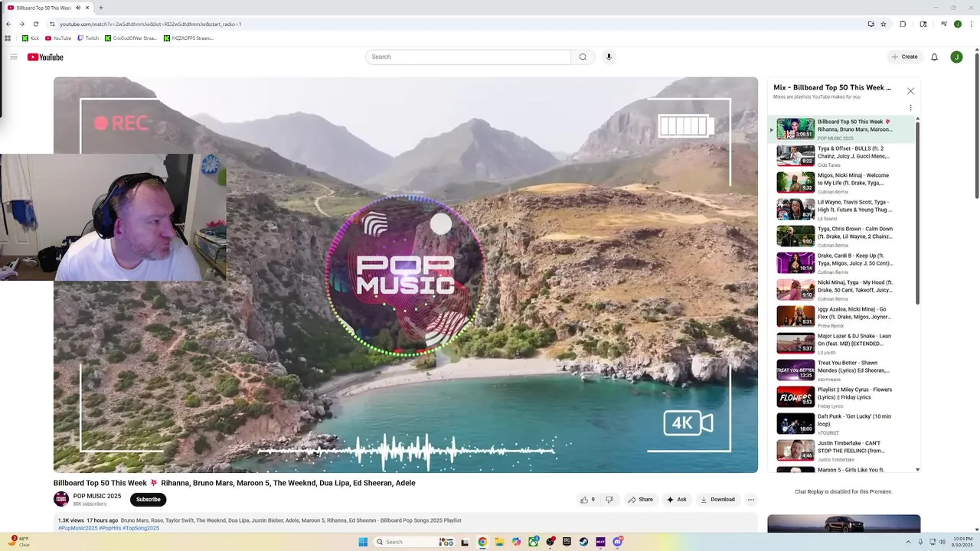Screen dimensions: 980x551
Task: Click install app icon in address bar
Action: 871,24
